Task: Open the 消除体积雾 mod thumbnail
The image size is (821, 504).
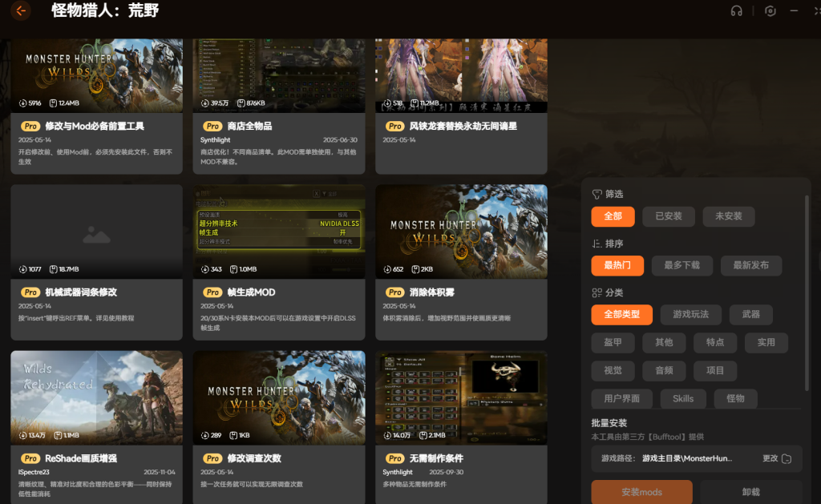Action: 461,232
